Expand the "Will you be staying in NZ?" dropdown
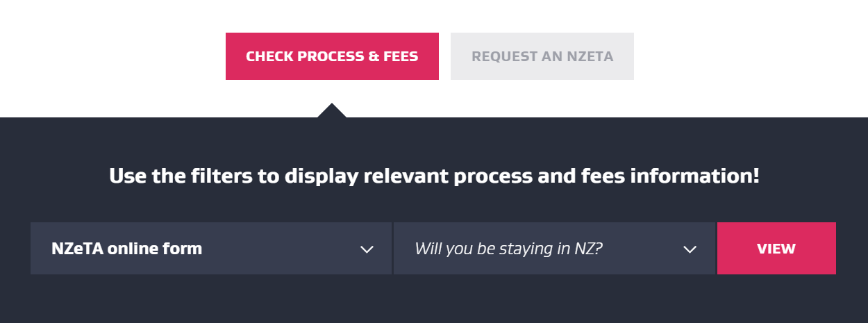The height and width of the screenshot is (323, 868). coord(553,249)
